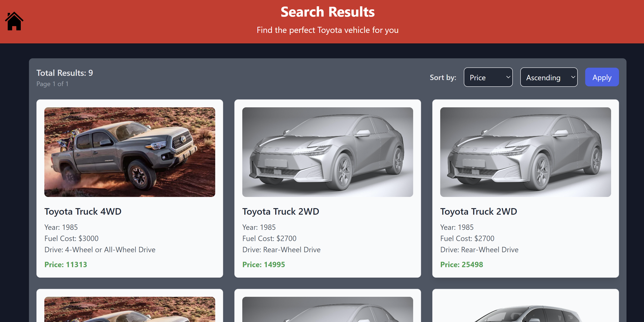The image size is (644, 322).
Task: Click the 14995-priced Truck 2WD image
Action: pyautogui.click(x=327, y=152)
